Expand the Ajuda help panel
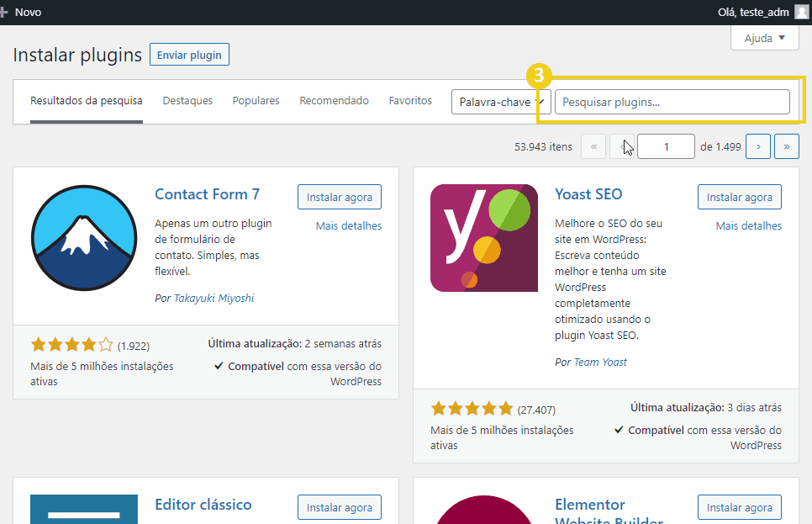 764,38
